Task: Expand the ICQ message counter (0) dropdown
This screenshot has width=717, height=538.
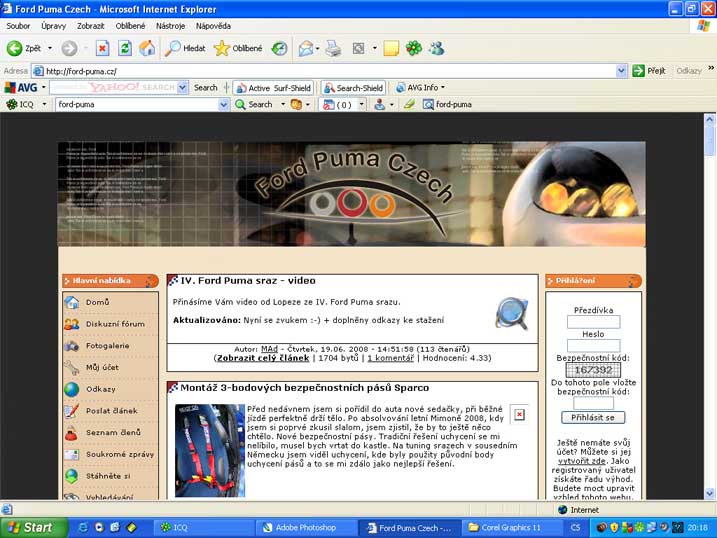Action: [361, 105]
